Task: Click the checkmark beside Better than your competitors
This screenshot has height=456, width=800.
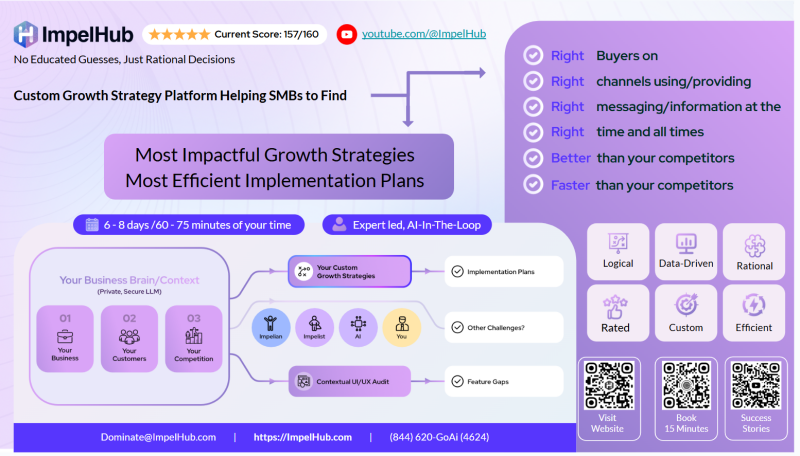Action: [533, 158]
